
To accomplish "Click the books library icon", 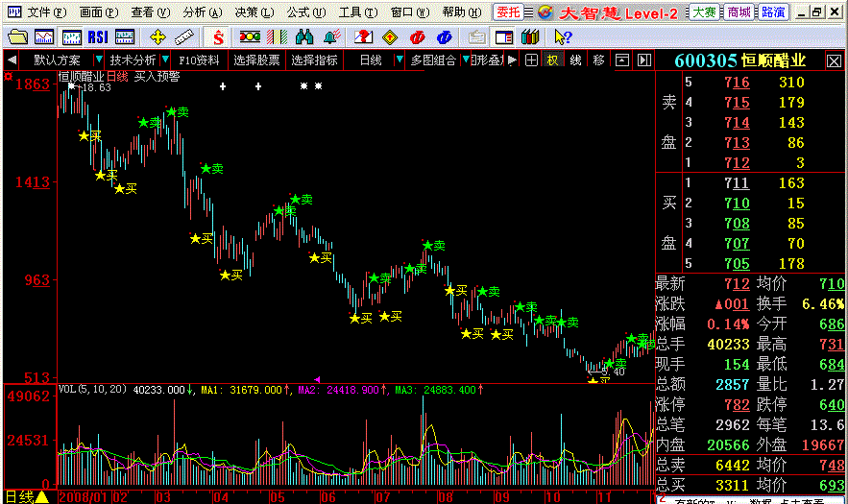I will tap(530, 36).
